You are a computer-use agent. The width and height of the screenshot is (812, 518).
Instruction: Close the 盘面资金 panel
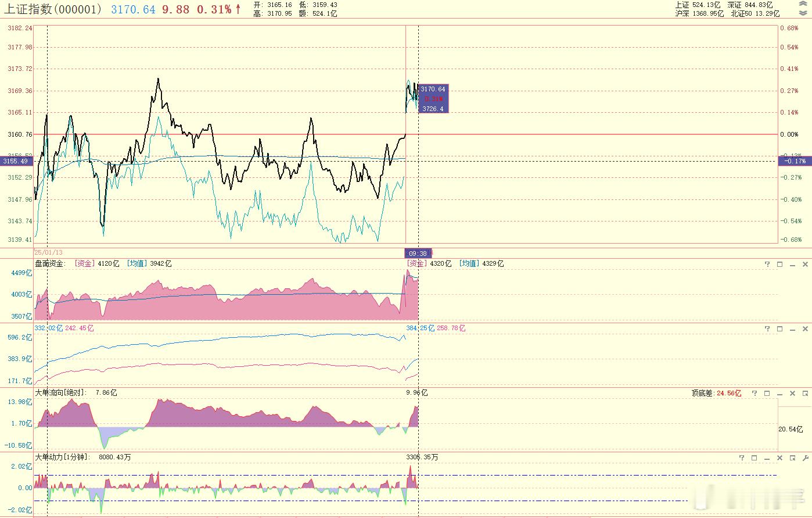pos(805,264)
